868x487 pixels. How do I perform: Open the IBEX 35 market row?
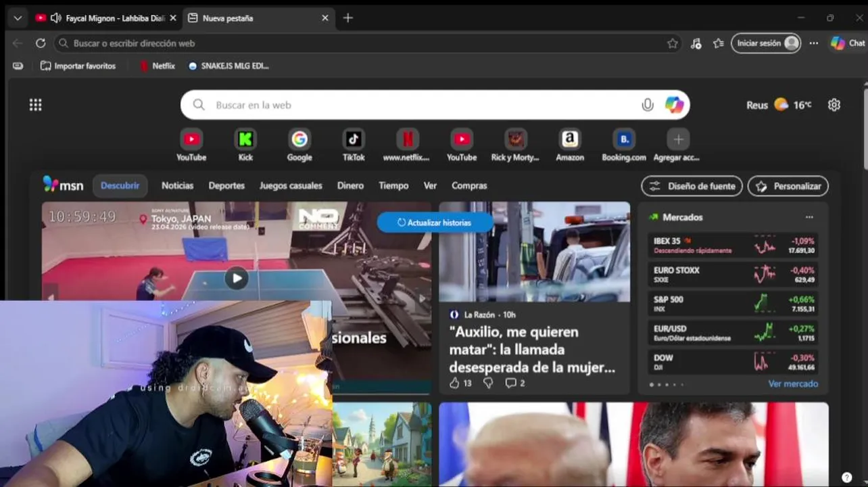click(x=733, y=245)
